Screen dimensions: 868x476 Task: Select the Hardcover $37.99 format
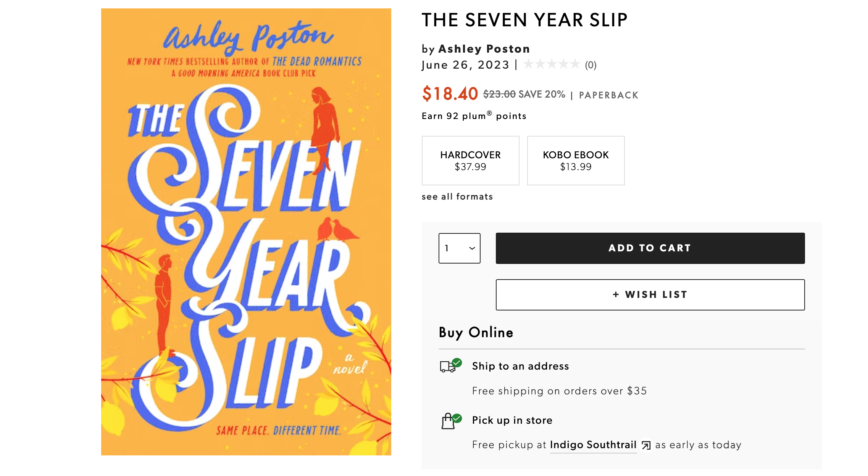point(470,161)
